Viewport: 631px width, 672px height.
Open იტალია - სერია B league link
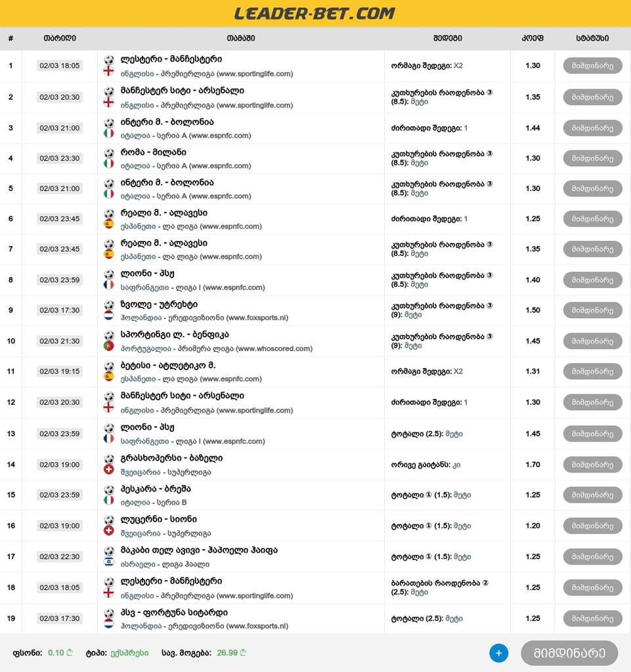pos(154,502)
